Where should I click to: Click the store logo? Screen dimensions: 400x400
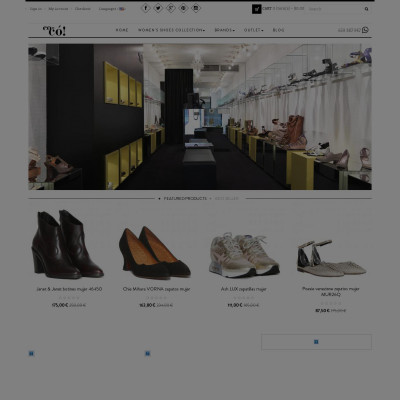click(54, 31)
